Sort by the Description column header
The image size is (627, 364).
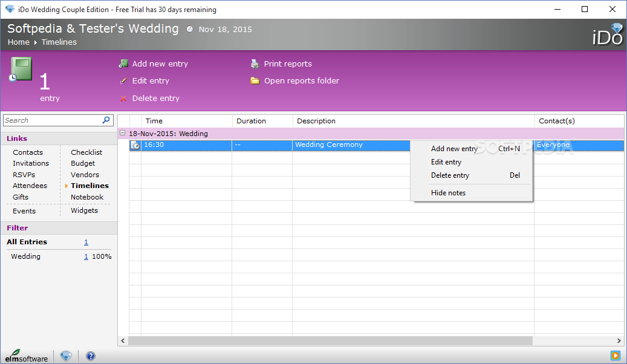414,121
